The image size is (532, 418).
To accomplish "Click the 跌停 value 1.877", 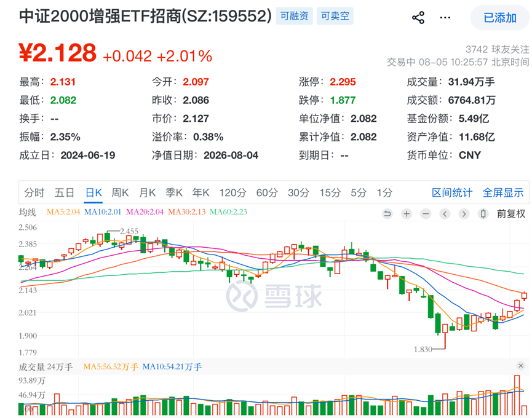I will click(343, 100).
